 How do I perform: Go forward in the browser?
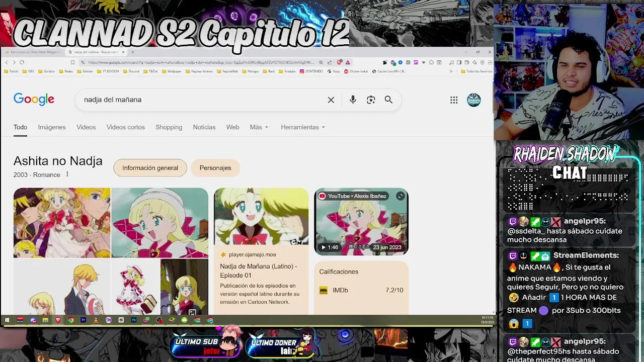14,62
